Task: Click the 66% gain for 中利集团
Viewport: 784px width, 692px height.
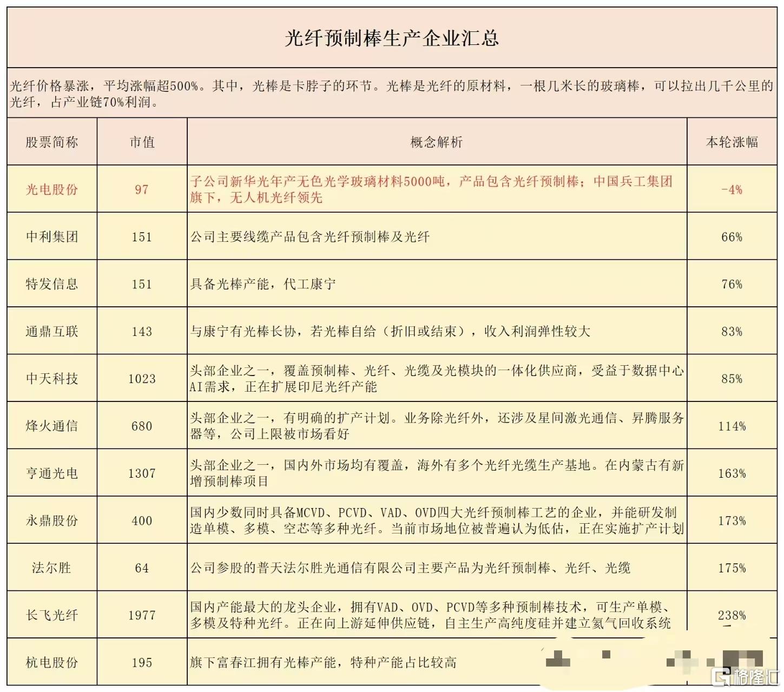Action: [732, 237]
